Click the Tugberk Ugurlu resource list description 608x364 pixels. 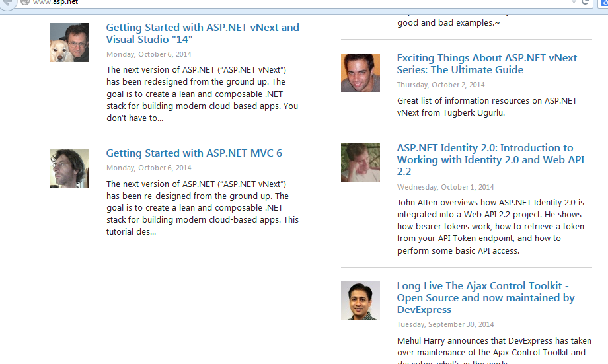[x=486, y=107]
